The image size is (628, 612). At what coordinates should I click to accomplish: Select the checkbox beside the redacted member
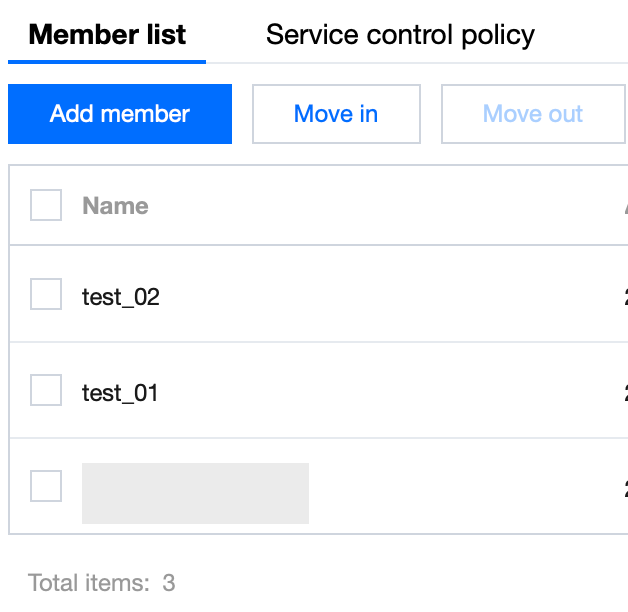click(46, 486)
